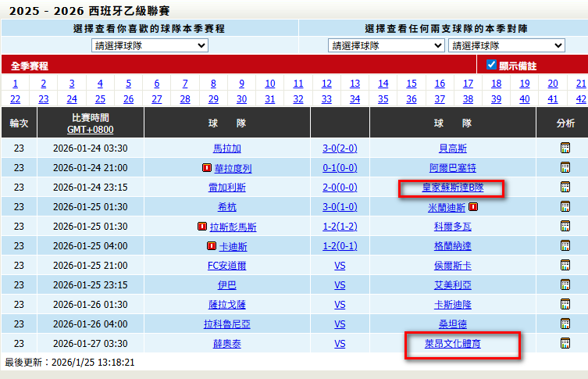The height and width of the screenshot is (379, 588).
Task: Toggle the 顯示備註 checkbox
Action: pos(491,65)
